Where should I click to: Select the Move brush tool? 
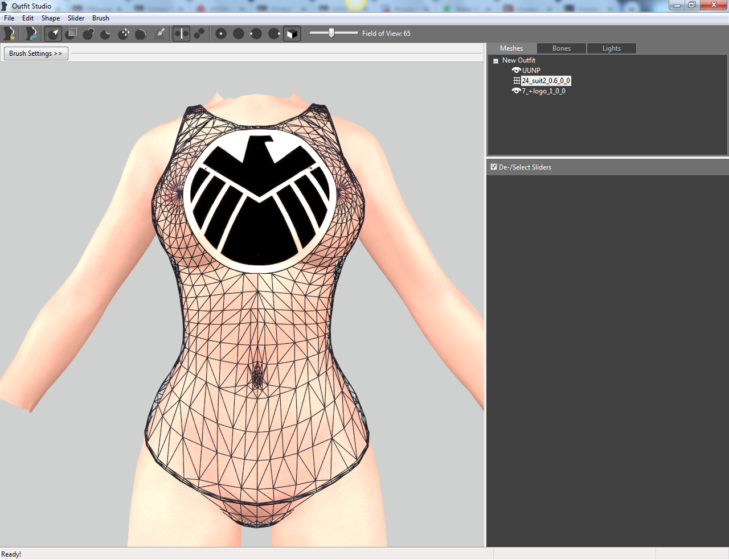(124, 34)
